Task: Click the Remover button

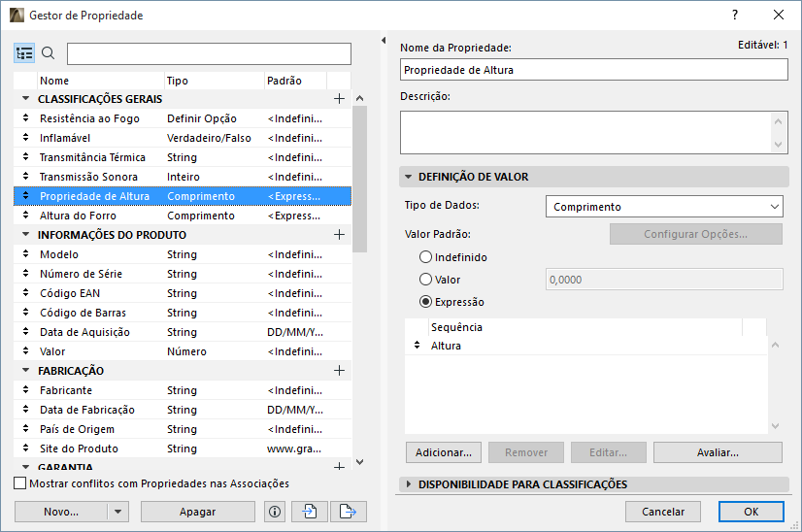Action: (x=526, y=452)
